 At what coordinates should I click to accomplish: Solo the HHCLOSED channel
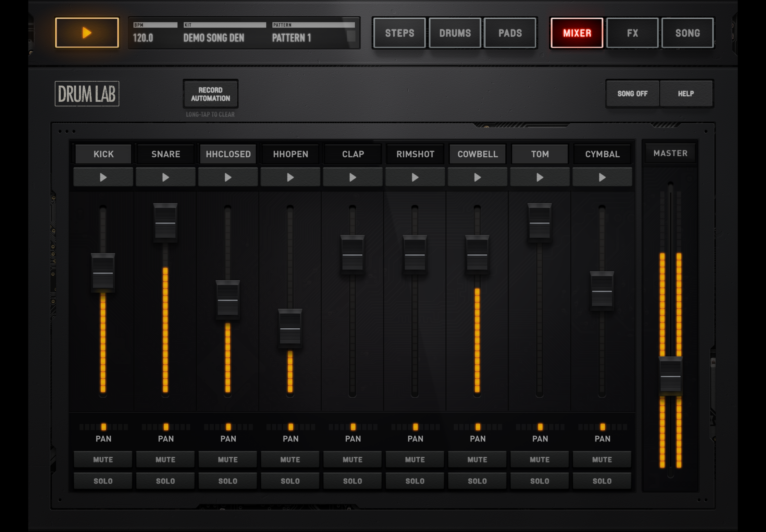click(x=228, y=481)
